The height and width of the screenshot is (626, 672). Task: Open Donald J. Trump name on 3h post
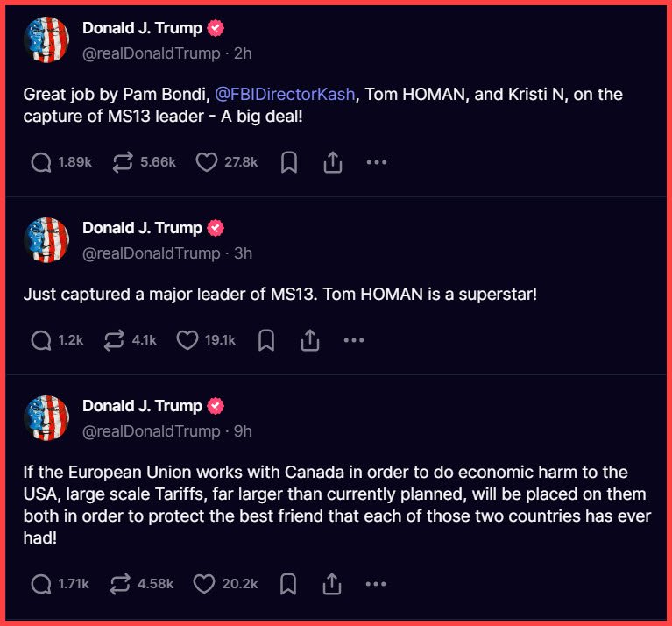tap(142, 228)
